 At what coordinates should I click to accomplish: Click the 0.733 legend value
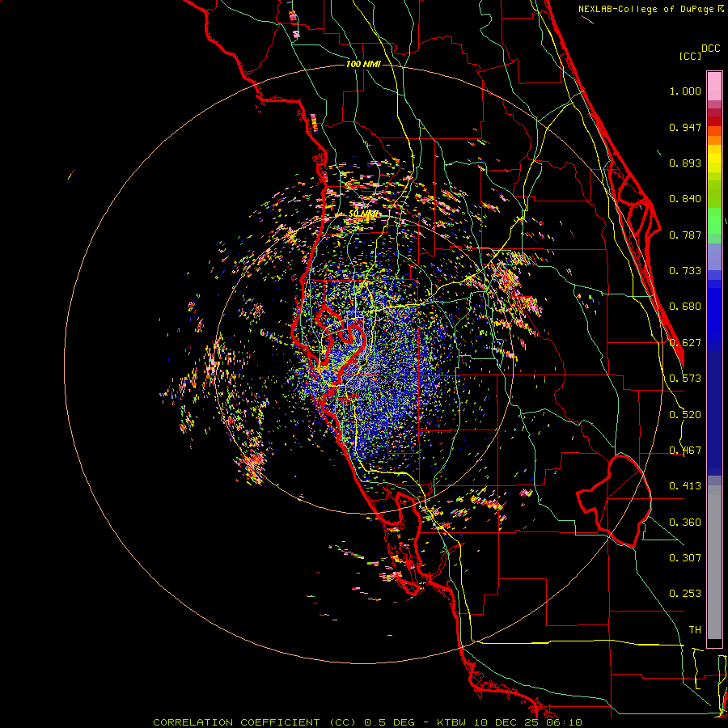[x=685, y=271]
